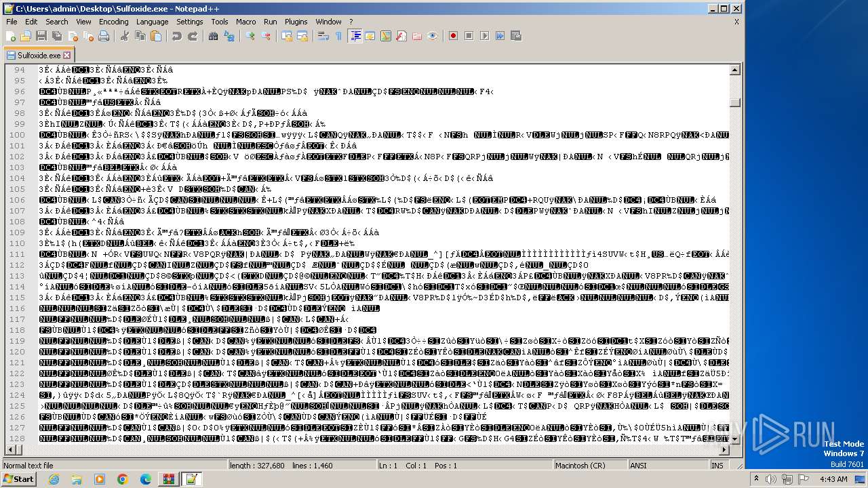Open the Tools menu
The height and width of the screenshot is (488, 868).
click(220, 22)
